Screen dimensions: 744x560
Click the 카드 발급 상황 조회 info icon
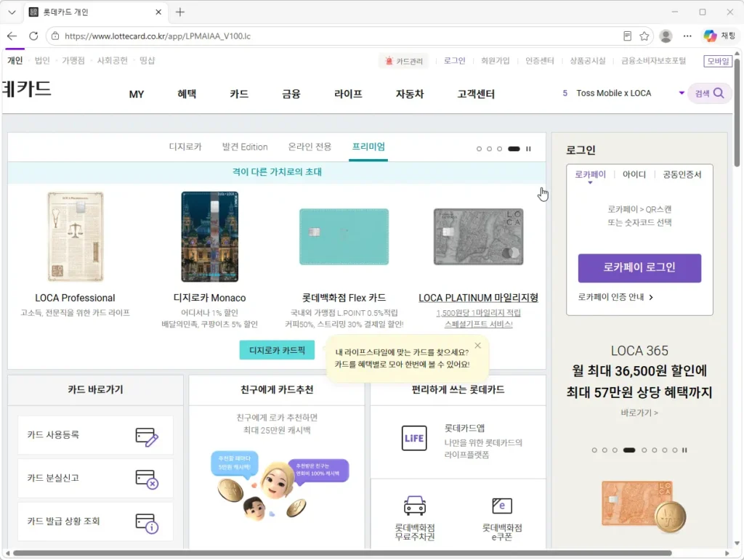[147, 523]
